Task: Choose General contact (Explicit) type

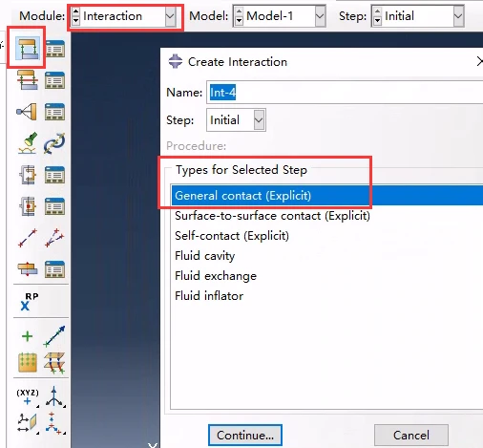Action: coord(327,196)
